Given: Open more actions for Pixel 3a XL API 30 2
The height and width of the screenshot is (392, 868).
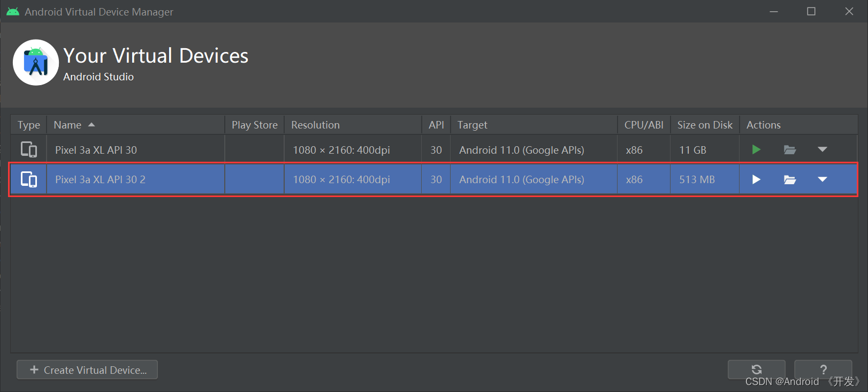Looking at the screenshot, I should [x=823, y=179].
